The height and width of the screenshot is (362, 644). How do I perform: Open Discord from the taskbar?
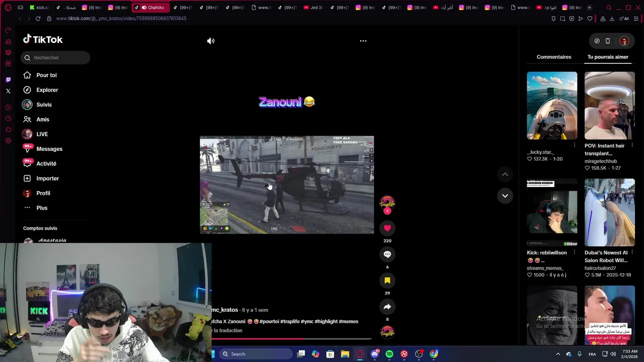pyautogui.click(x=374, y=354)
